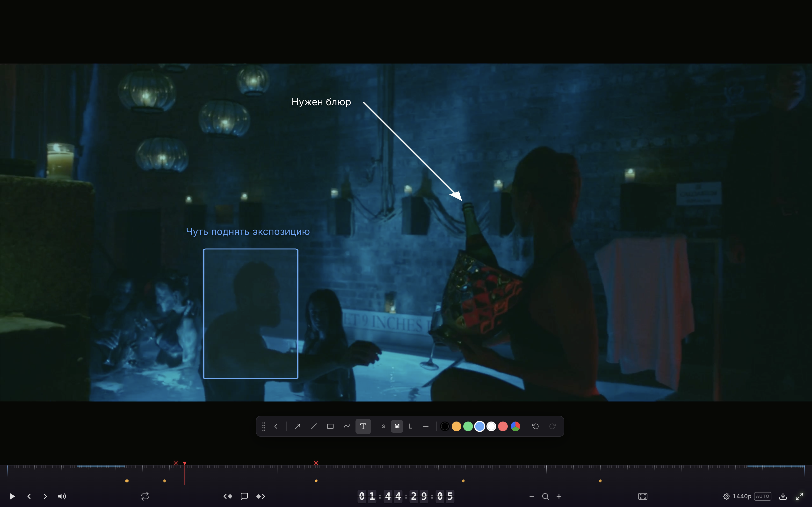Choose the green color swatch
This screenshot has height=507, width=812.
(x=468, y=426)
